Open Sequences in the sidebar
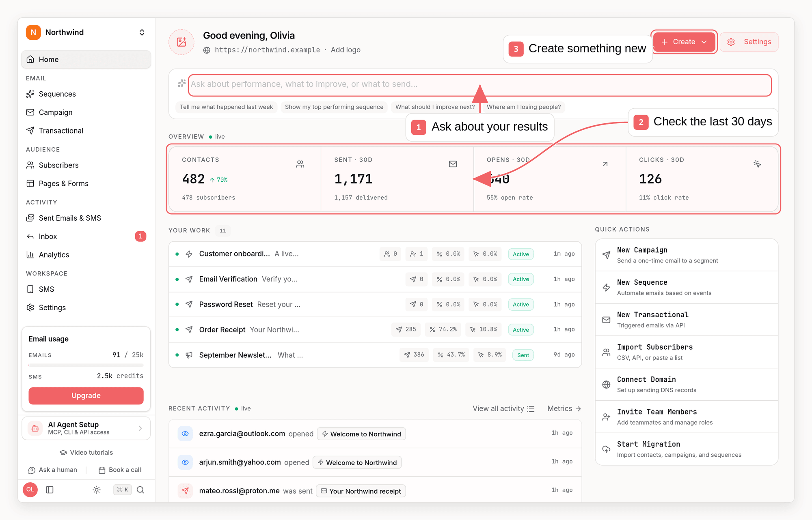812x520 pixels. pyautogui.click(x=86, y=94)
